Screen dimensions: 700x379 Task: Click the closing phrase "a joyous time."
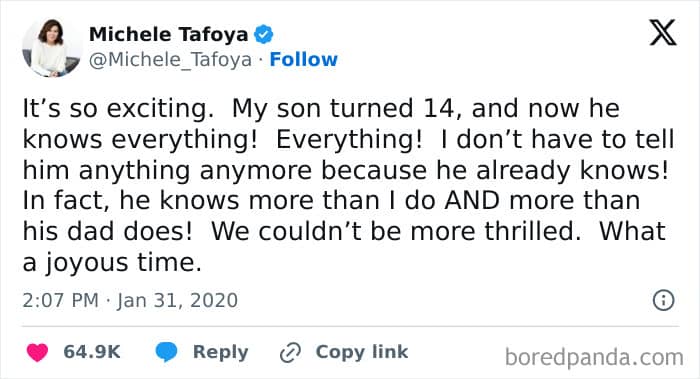click(x=112, y=262)
